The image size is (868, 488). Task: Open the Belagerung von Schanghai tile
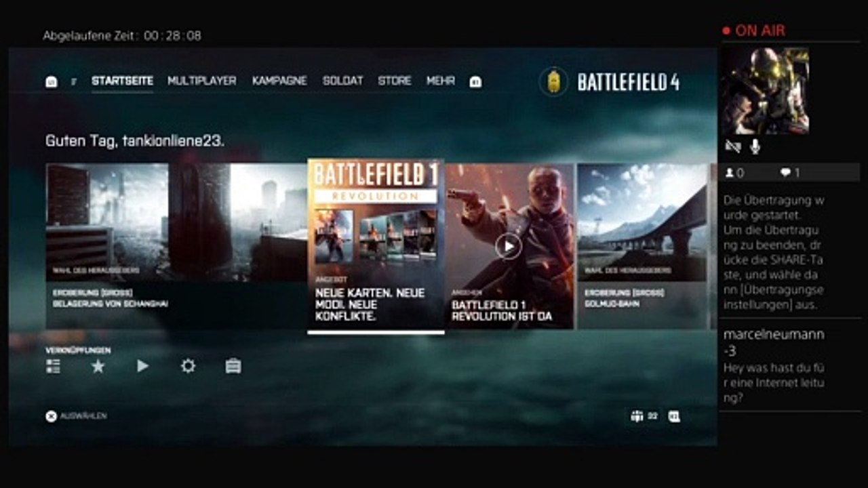(x=176, y=246)
